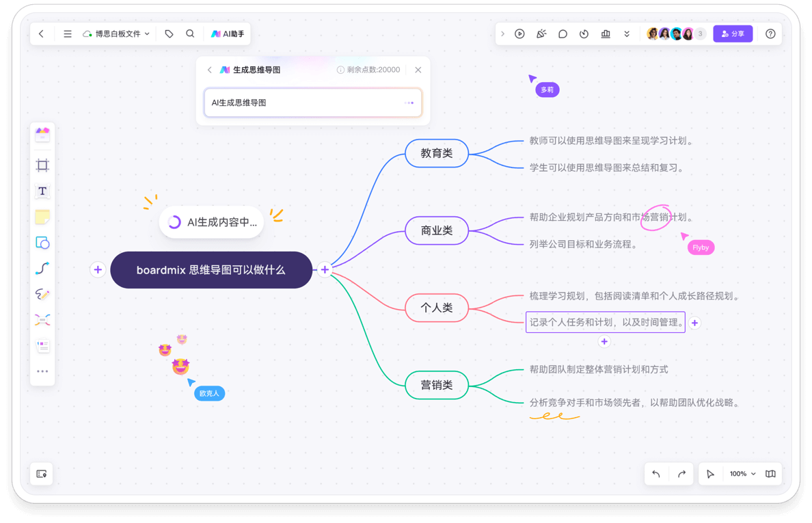Select the 教育类 branch node
The image size is (812, 523).
pyautogui.click(x=437, y=153)
